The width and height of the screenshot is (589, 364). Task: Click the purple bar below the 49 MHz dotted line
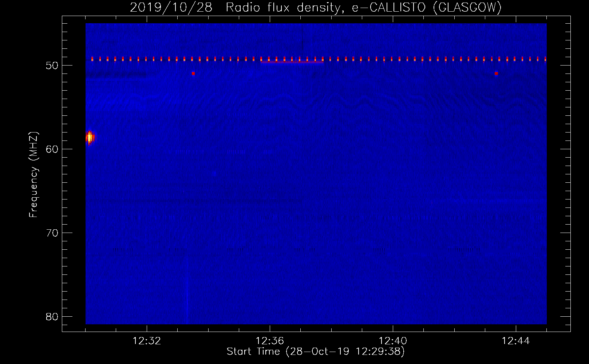[x=292, y=62]
